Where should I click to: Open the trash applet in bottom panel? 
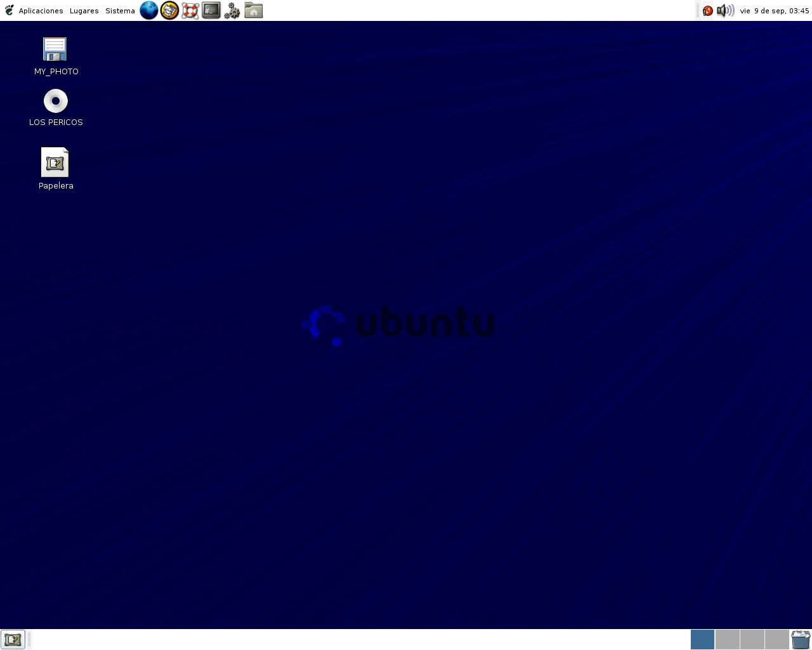[x=801, y=639]
